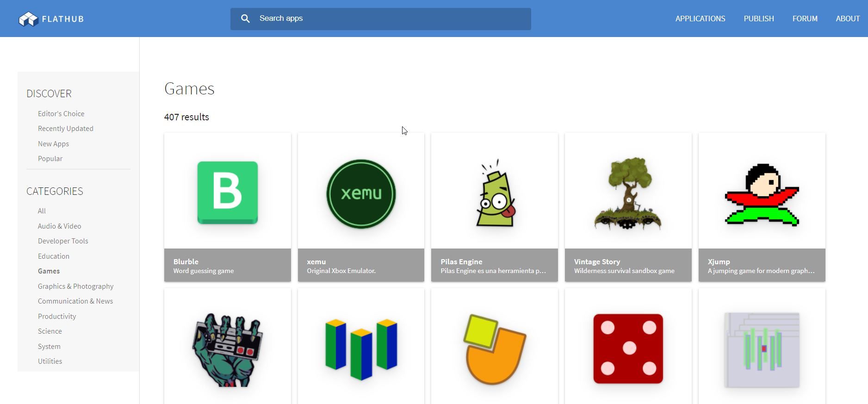Click 'Original Xbox Emulator.' description

point(341,271)
